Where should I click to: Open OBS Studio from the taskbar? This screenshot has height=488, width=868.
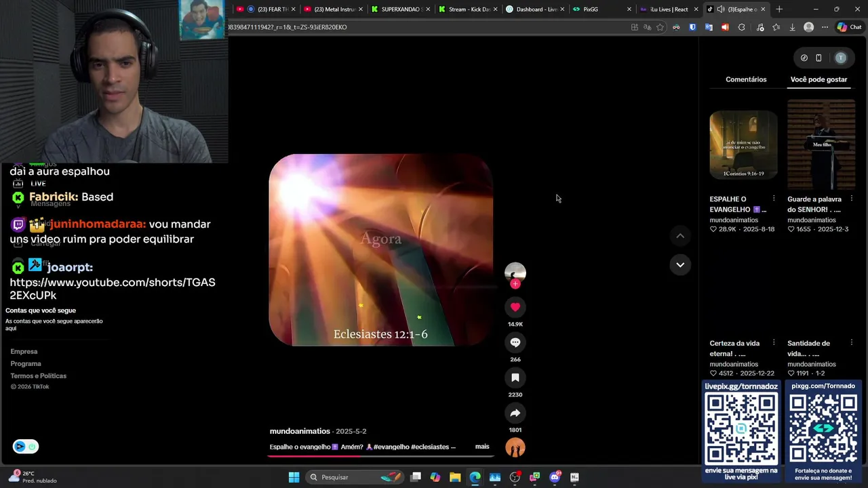tap(515, 477)
